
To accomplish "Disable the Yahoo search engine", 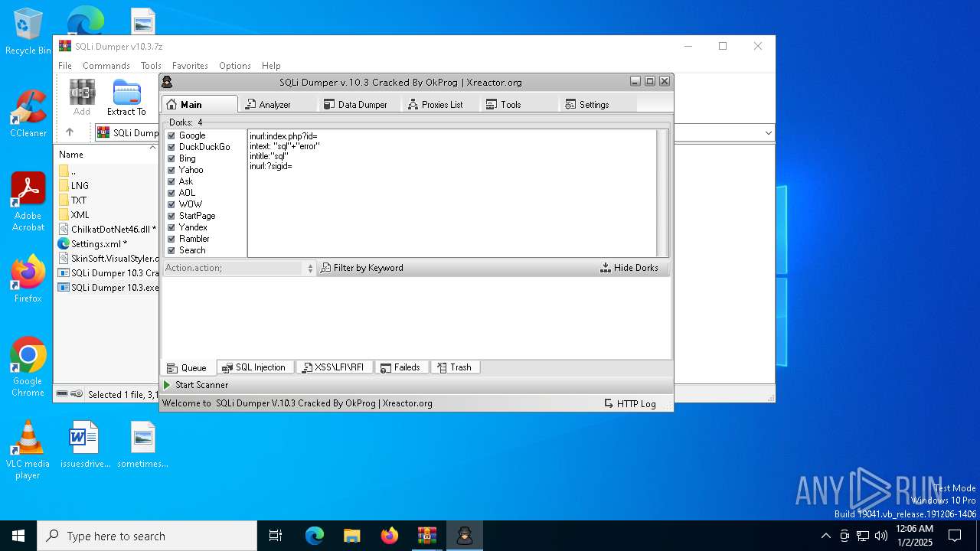I will 171,170.
